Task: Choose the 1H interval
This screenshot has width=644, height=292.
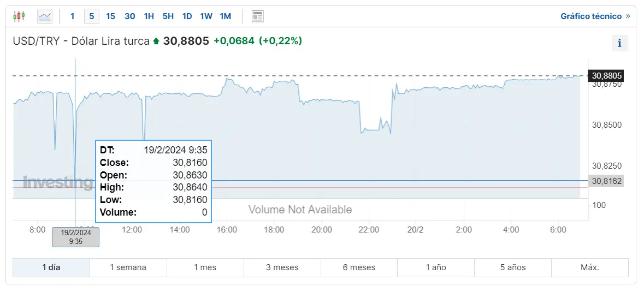Action: pyautogui.click(x=149, y=16)
